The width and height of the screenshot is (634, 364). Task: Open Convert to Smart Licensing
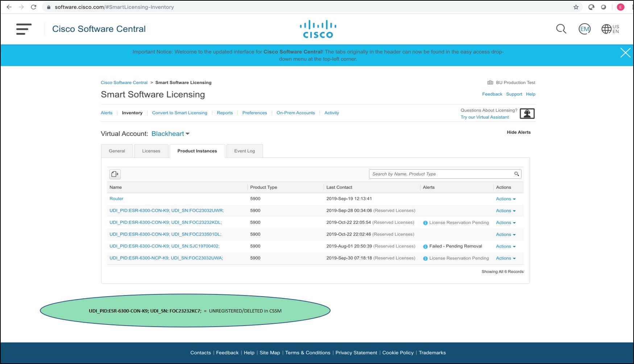[180, 113]
